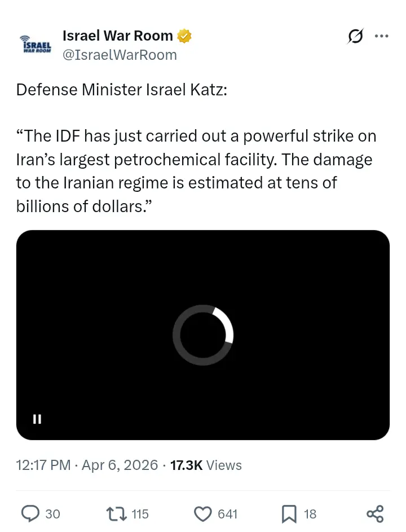Open the Share post icon
The width and height of the screenshot is (406, 532).
375,513
